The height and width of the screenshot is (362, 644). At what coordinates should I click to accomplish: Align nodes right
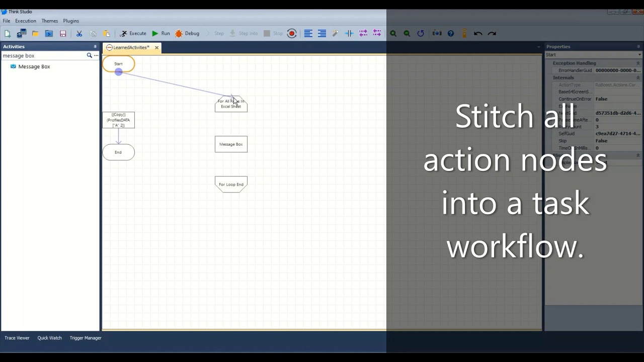tap(322, 34)
